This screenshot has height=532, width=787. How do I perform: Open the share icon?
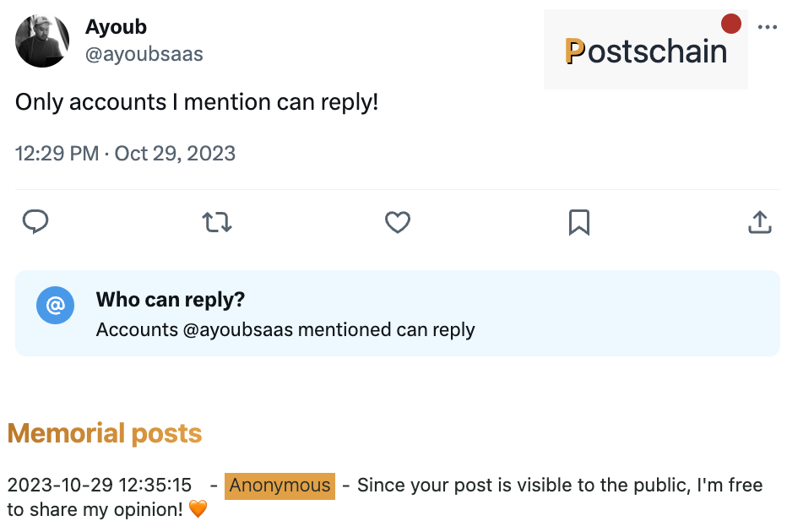click(759, 222)
